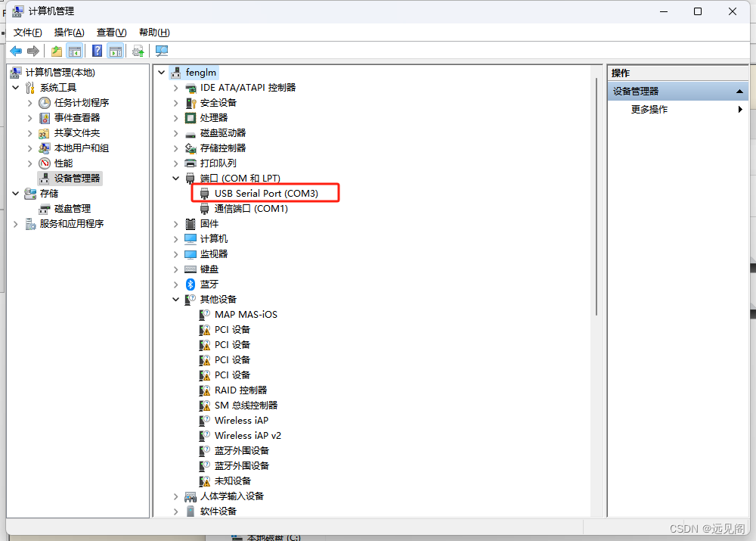
Task: Click the processor category icon
Action: pyautogui.click(x=191, y=118)
